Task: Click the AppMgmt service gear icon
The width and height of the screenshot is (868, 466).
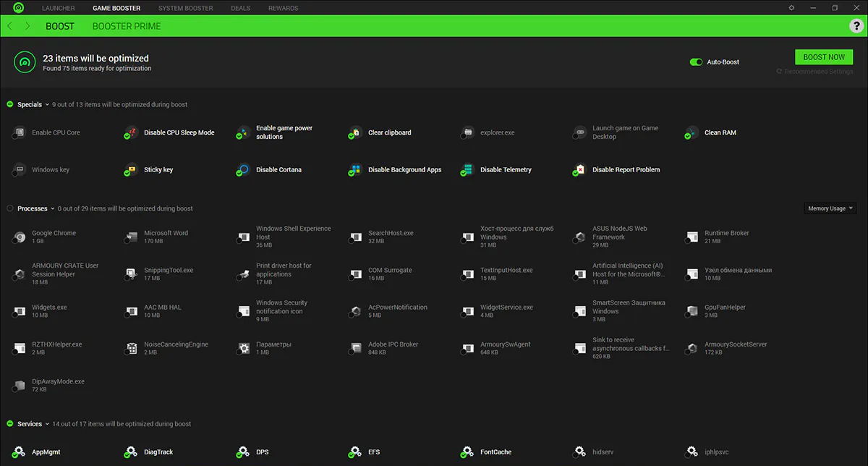Action: 19,452
